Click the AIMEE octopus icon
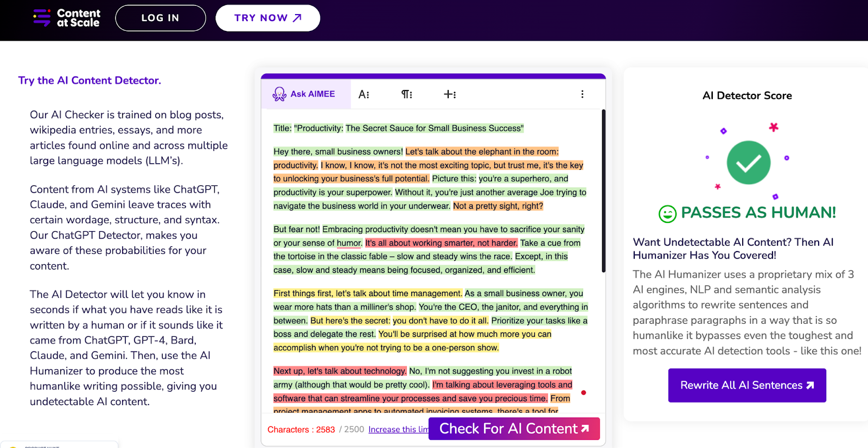 click(279, 94)
